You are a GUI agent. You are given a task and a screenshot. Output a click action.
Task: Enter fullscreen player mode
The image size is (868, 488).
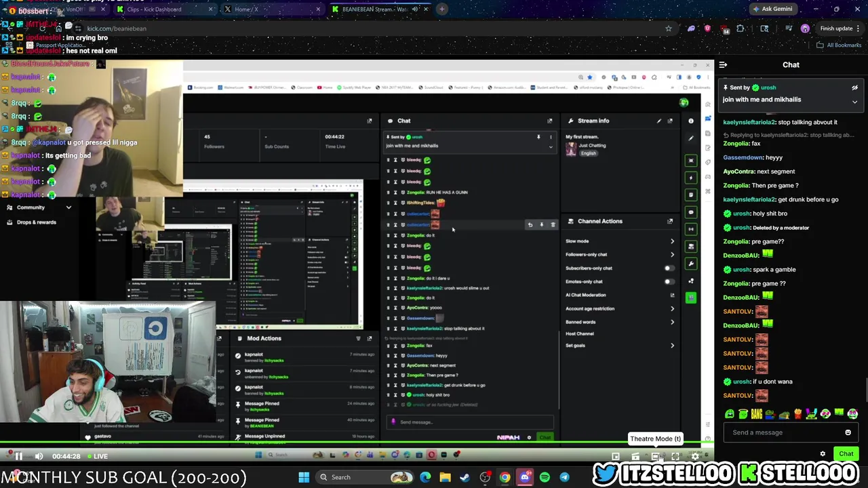tap(675, 456)
